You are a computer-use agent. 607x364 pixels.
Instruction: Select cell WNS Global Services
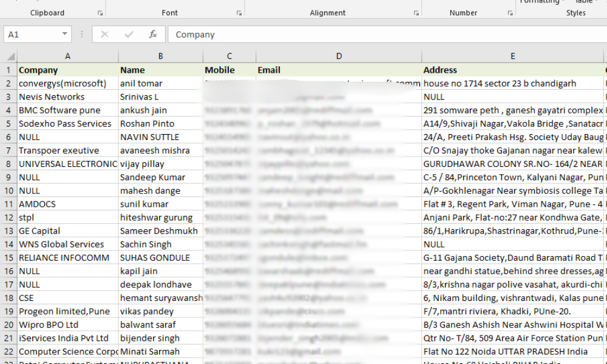pos(68,244)
